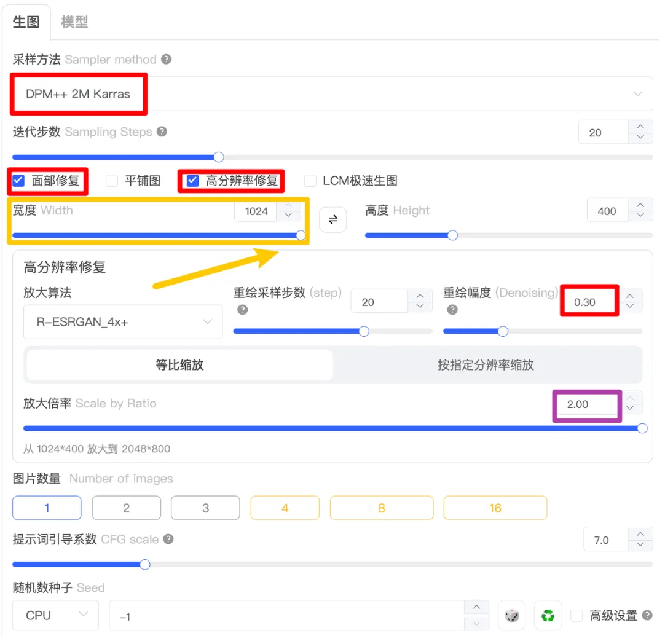This screenshot has width=665, height=644.
Task: Click help icon next to CFG scale
Action: coord(168,539)
